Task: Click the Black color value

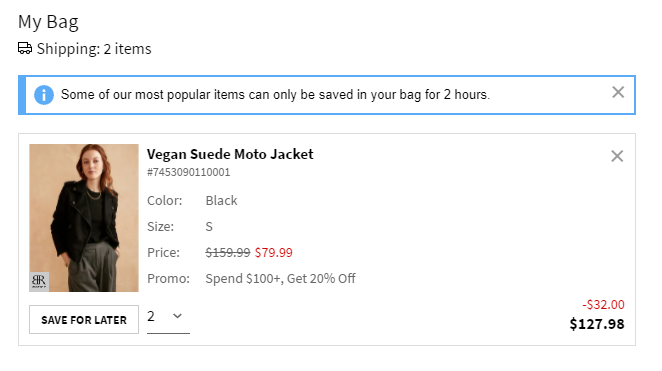Action: click(221, 200)
